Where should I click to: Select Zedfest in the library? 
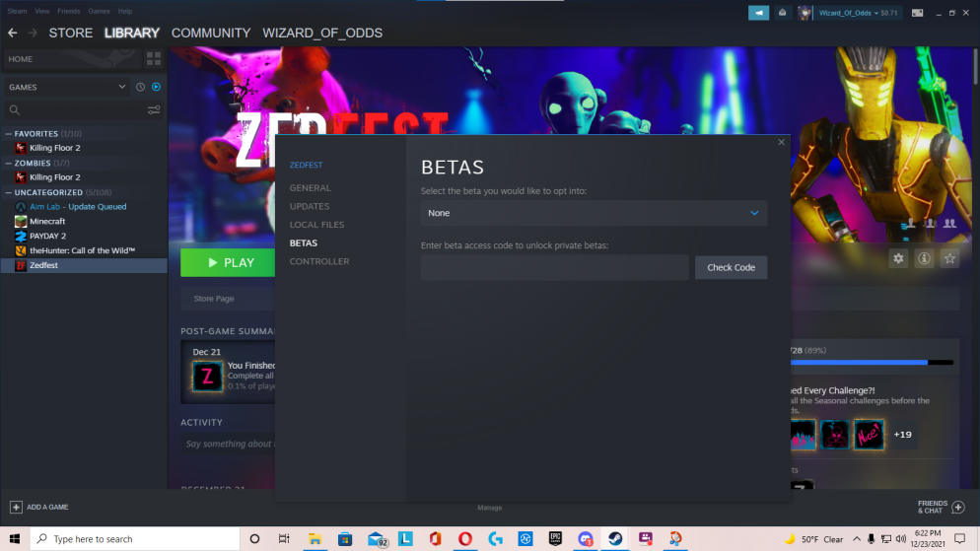[x=84, y=265]
